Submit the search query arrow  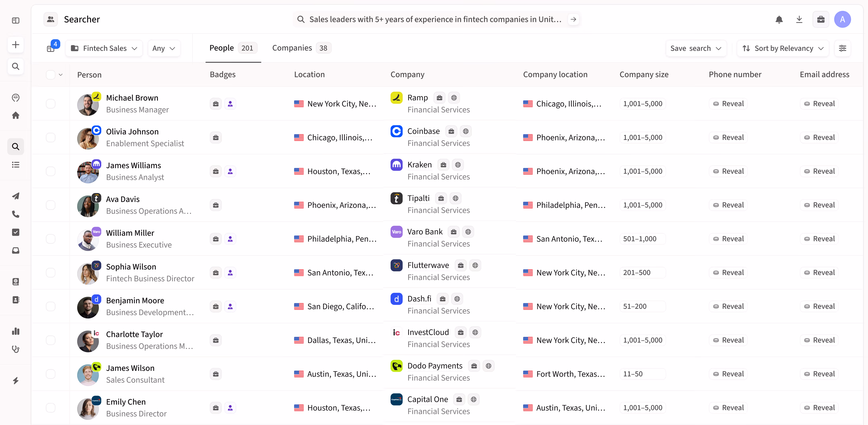[573, 20]
